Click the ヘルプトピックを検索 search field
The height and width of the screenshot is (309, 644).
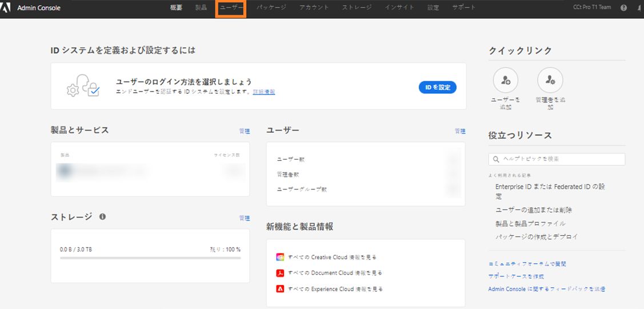pyautogui.click(x=557, y=159)
